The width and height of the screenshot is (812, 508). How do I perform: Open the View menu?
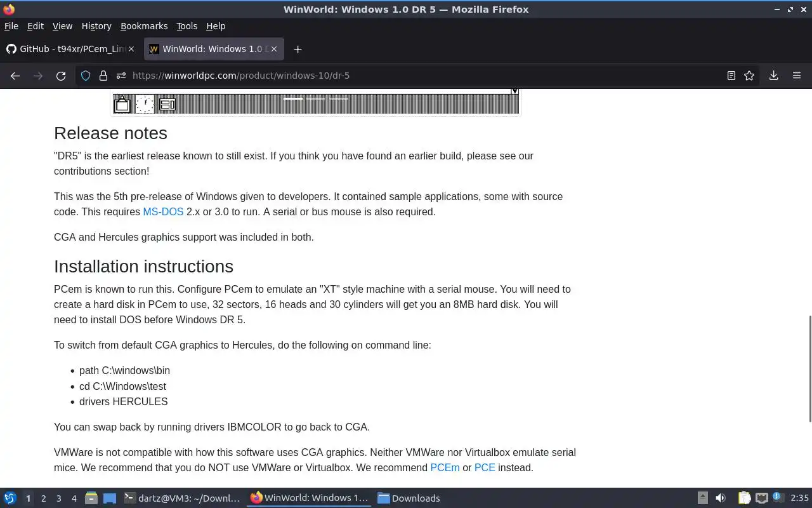pos(62,26)
